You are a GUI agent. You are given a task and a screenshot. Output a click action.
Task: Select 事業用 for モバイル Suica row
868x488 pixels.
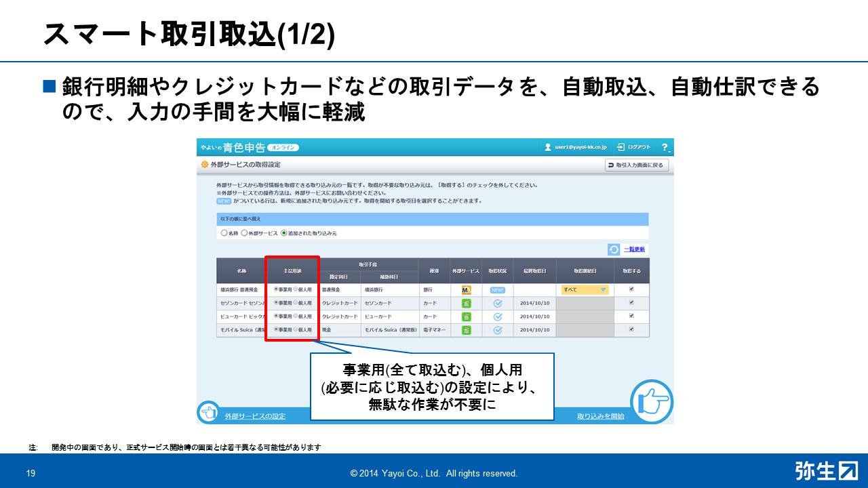pos(275,329)
